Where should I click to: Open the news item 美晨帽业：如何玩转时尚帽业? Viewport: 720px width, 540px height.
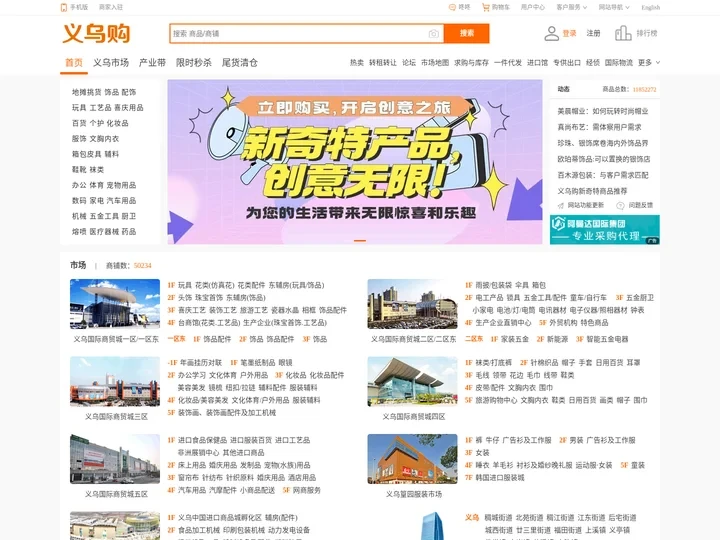pyautogui.click(x=602, y=111)
